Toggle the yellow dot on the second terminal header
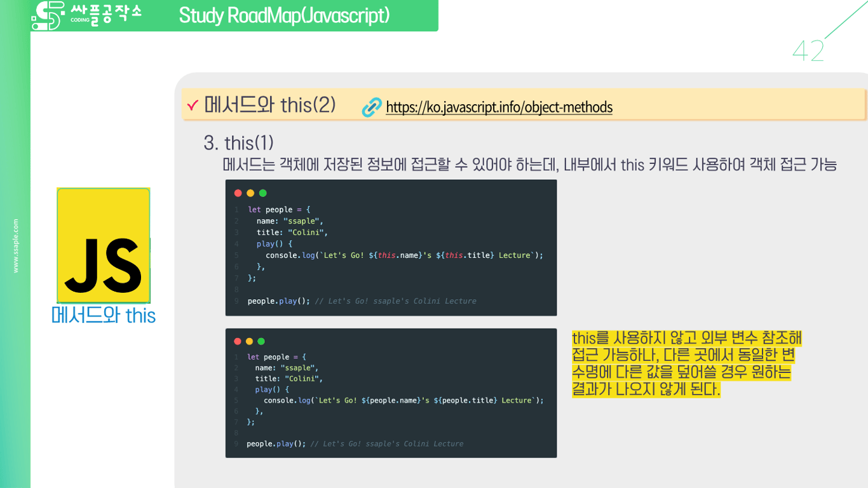868x488 pixels. click(250, 341)
